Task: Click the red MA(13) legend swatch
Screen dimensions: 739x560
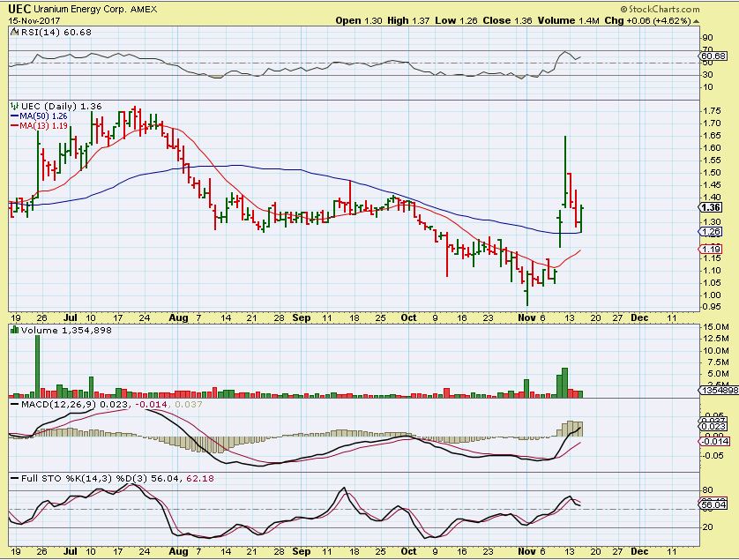Action: [15, 127]
